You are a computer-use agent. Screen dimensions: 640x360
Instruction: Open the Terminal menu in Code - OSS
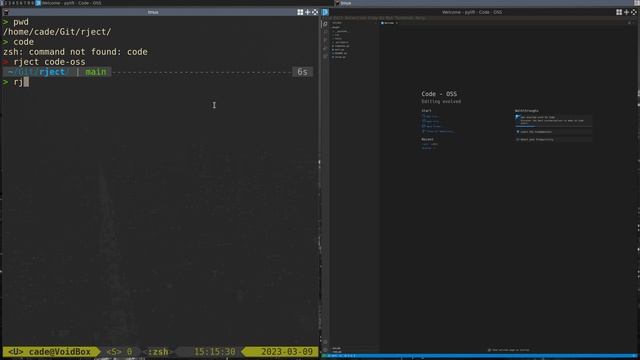coord(404,18)
